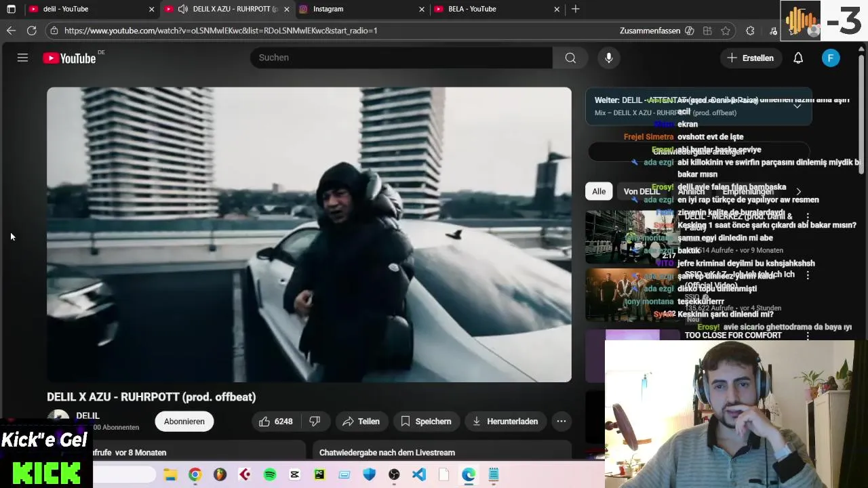The height and width of the screenshot is (488, 868).
Task: Switch to Microsoft Edge in the taskbar
Action: click(x=469, y=474)
